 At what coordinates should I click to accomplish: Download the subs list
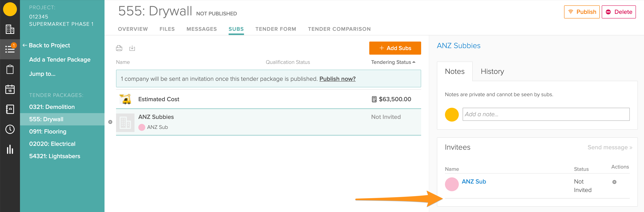point(132,48)
